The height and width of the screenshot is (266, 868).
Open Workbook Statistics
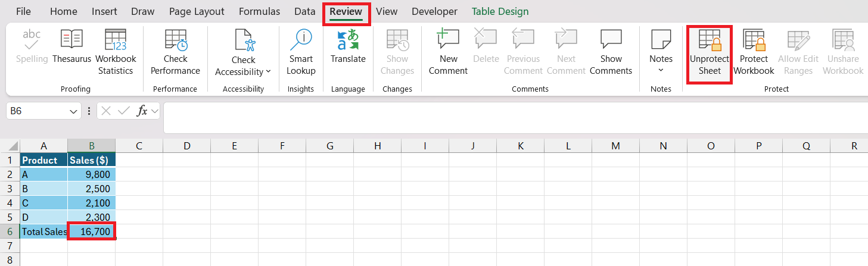(x=116, y=52)
